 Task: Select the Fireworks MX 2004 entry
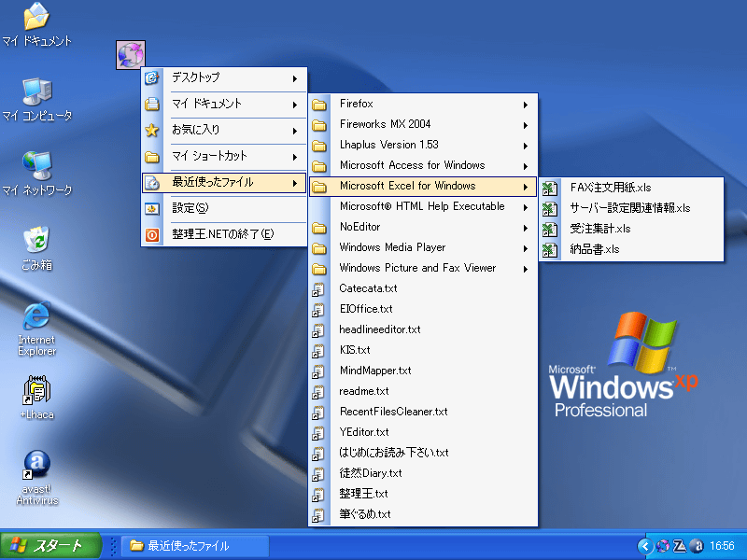(423, 124)
